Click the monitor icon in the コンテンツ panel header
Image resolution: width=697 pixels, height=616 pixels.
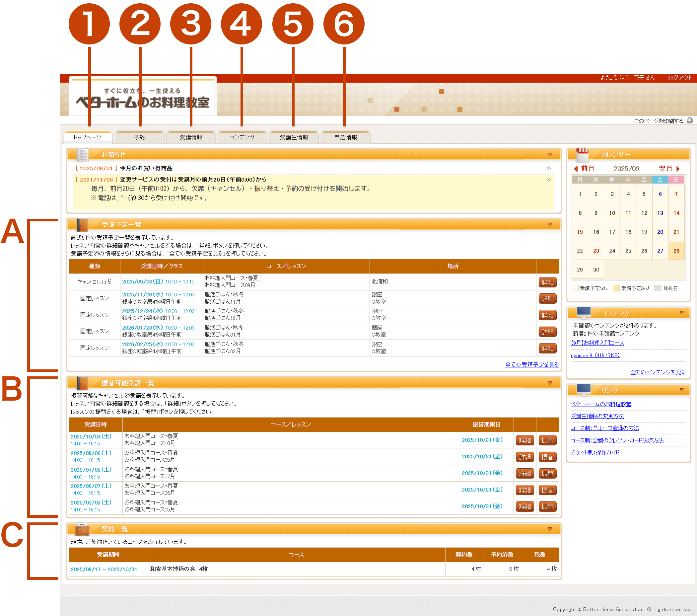(584, 312)
